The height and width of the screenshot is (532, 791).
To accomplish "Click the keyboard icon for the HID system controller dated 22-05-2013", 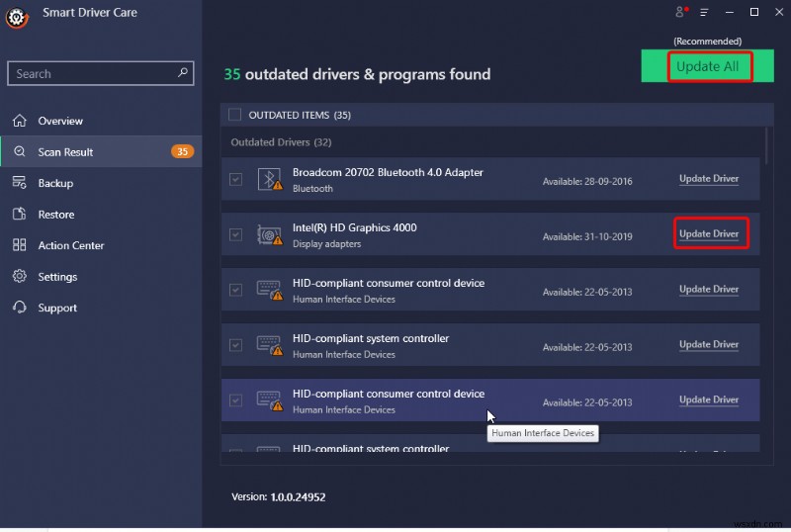I will [269, 345].
